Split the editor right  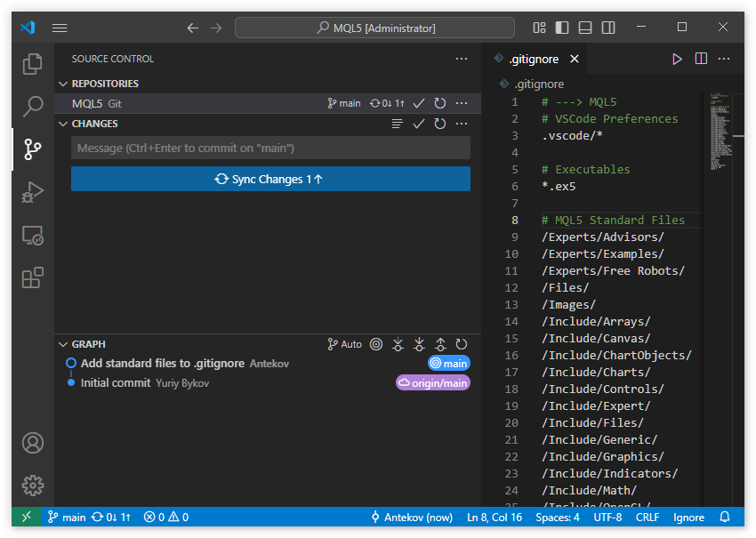pyautogui.click(x=701, y=59)
